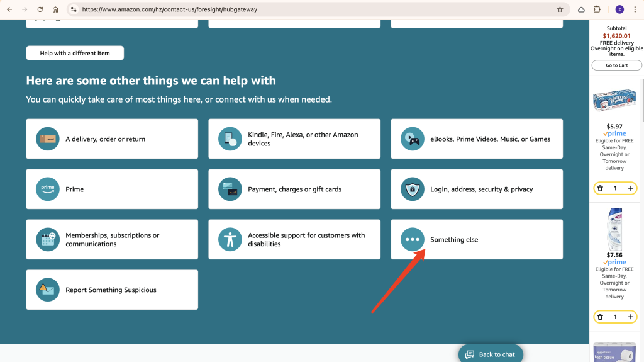This screenshot has height=362, width=644.
Task: Click the site info icon in address bar
Action: (x=74, y=9)
